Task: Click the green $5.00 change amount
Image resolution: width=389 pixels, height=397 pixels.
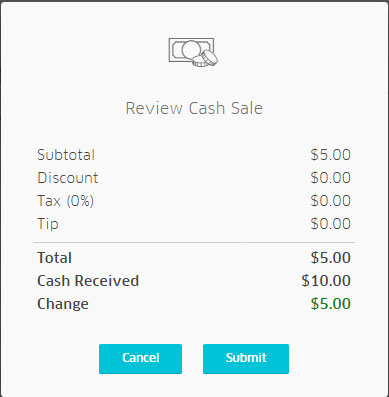Action: [x=330, y=304]
